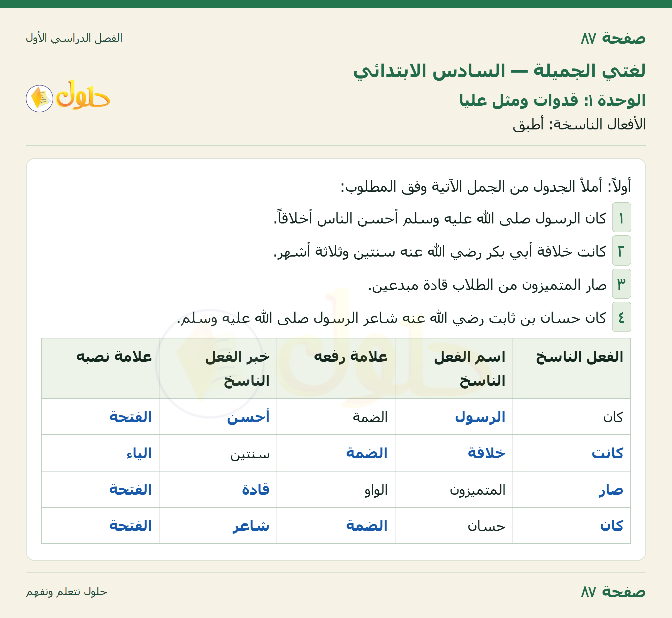Click sentence كانت خلافة أبي بكر
Viewport: 672px width, 618px height.
pyautogui.click(x=440, y=251)
